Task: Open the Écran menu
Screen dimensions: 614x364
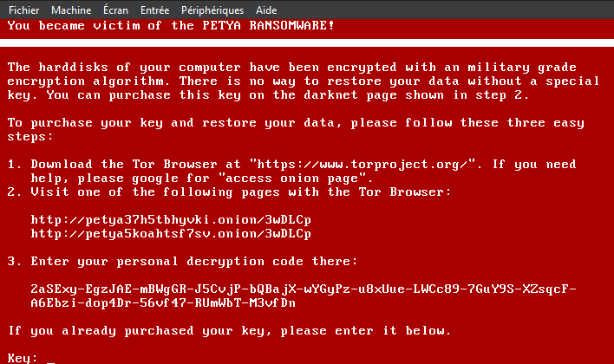Action: coord(115,10)
